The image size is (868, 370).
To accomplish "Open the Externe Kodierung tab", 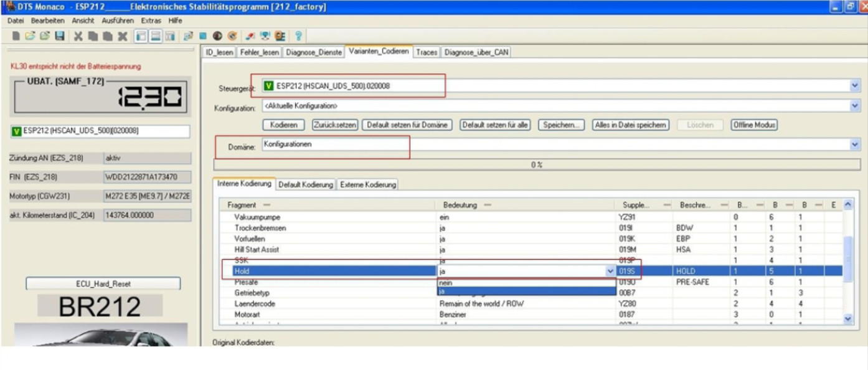I will point(367,184).
